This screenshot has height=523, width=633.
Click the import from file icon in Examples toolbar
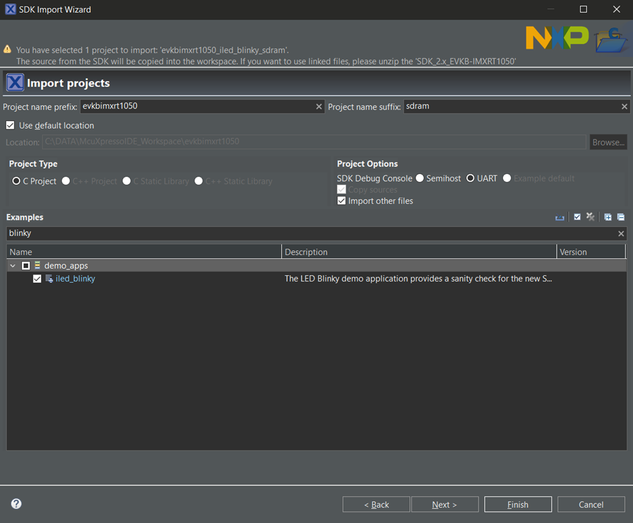[560, 218]
